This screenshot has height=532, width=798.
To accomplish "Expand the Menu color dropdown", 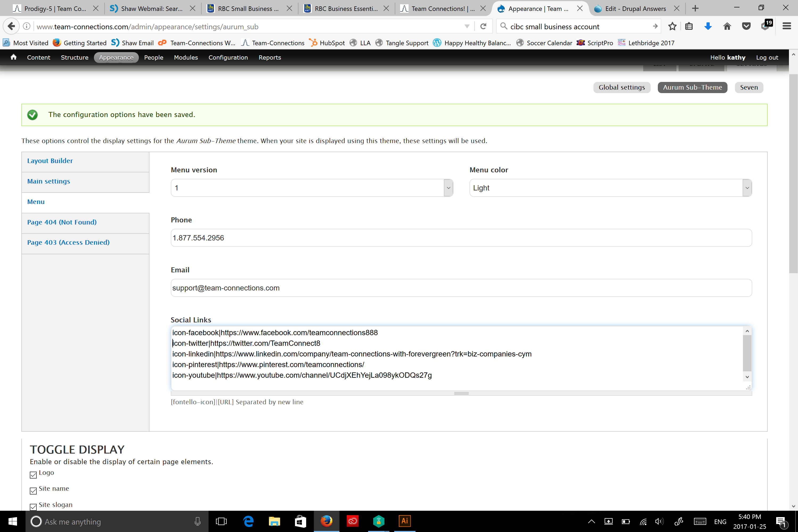I will coord(747,188).
